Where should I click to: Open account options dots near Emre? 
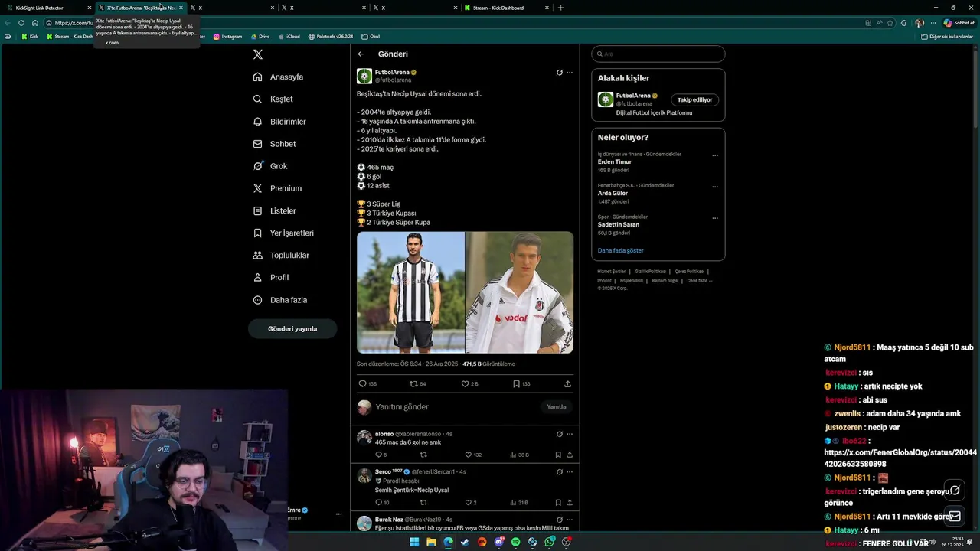coord(338,514)
